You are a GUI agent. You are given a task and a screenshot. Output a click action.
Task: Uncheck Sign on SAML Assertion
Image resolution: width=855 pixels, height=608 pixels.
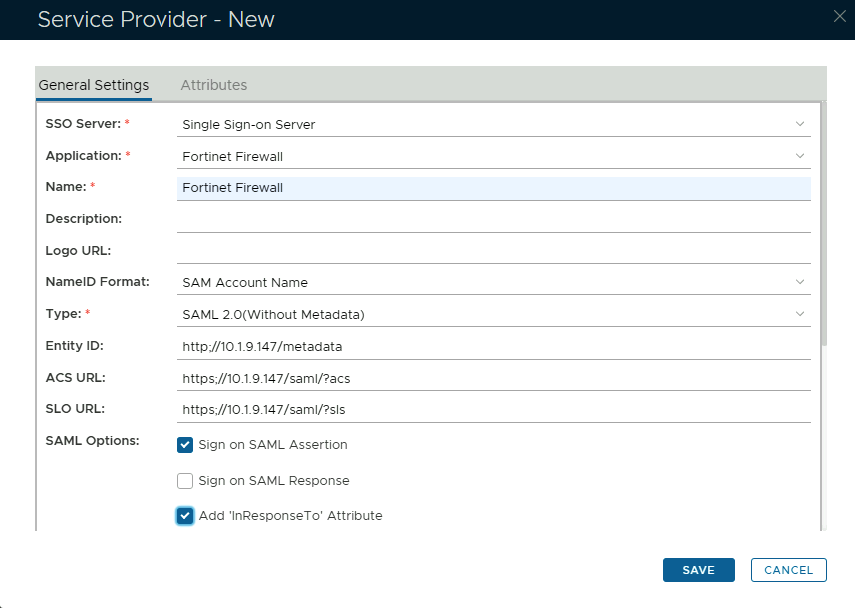[x=185, y=445]
